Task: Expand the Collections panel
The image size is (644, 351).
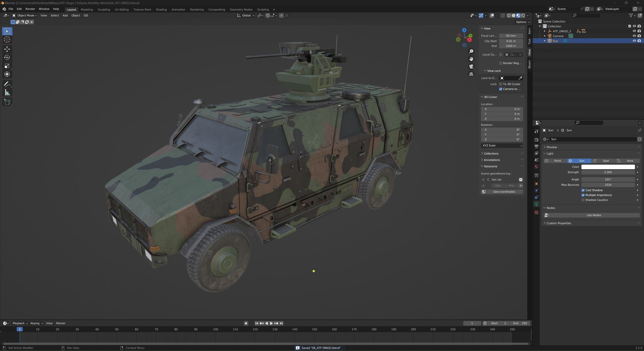Action: [x=491, y=154]
